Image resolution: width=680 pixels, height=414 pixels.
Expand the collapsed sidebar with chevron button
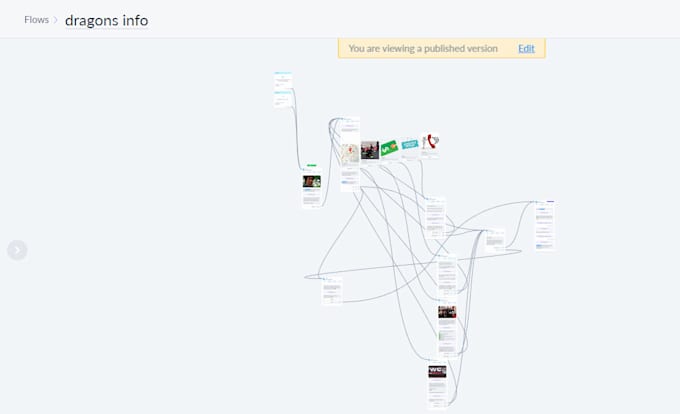coord(17,250)
